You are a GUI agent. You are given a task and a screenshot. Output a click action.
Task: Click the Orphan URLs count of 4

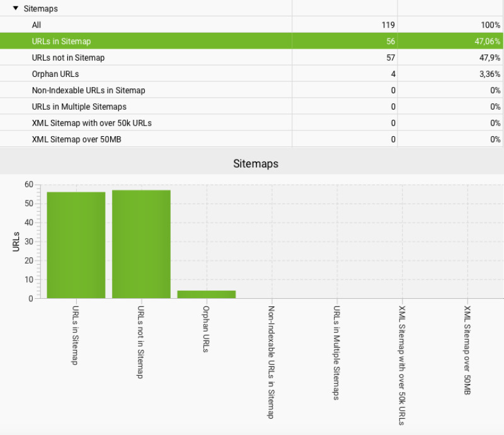392,74
